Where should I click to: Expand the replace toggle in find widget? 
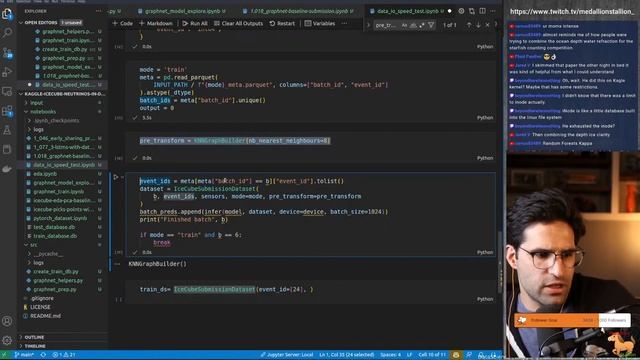368,25
